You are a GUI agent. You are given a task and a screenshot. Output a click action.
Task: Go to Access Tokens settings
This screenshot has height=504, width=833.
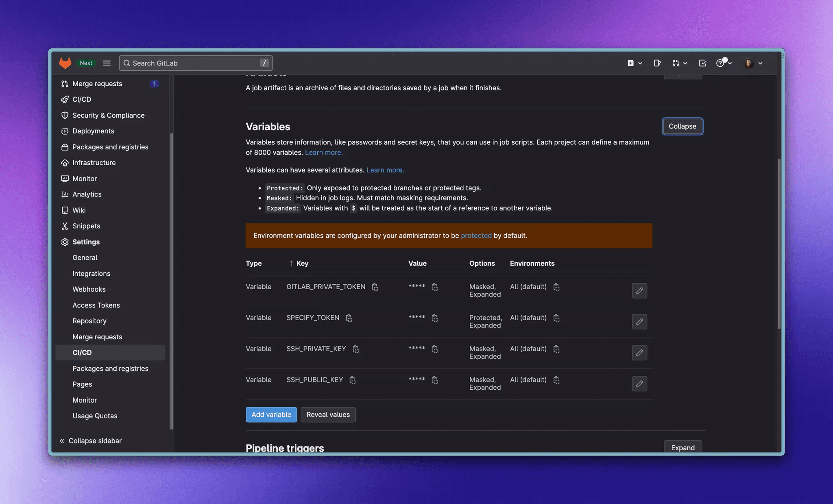pos(96,305)
